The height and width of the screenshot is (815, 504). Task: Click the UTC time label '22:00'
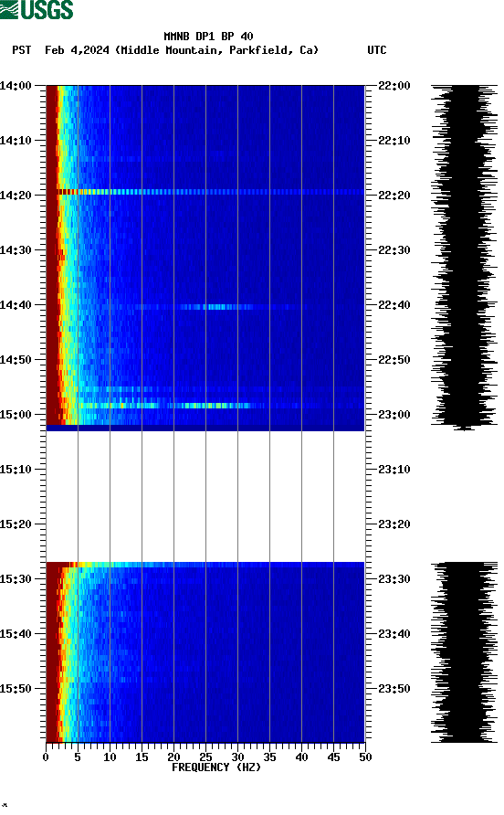(x=394, y=86)
